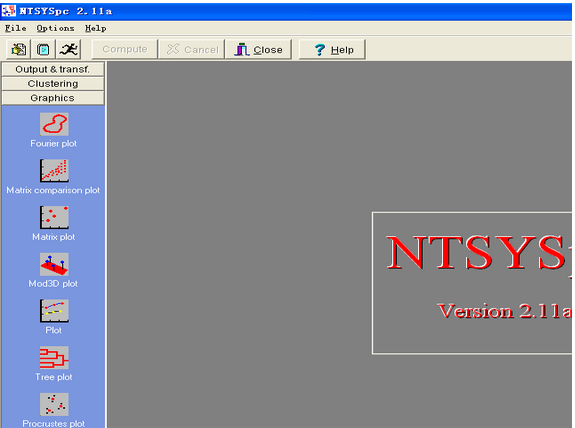Image resolution: width=575 pixels, height=428 pixels.
Task: Select the Matrix plot icon
Action: tap(54, 217)
